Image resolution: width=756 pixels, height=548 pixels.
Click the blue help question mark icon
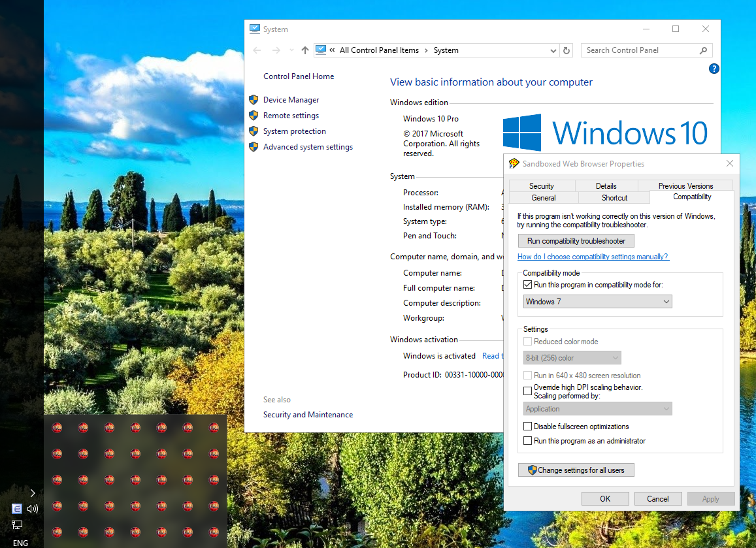tap(714, 69)
